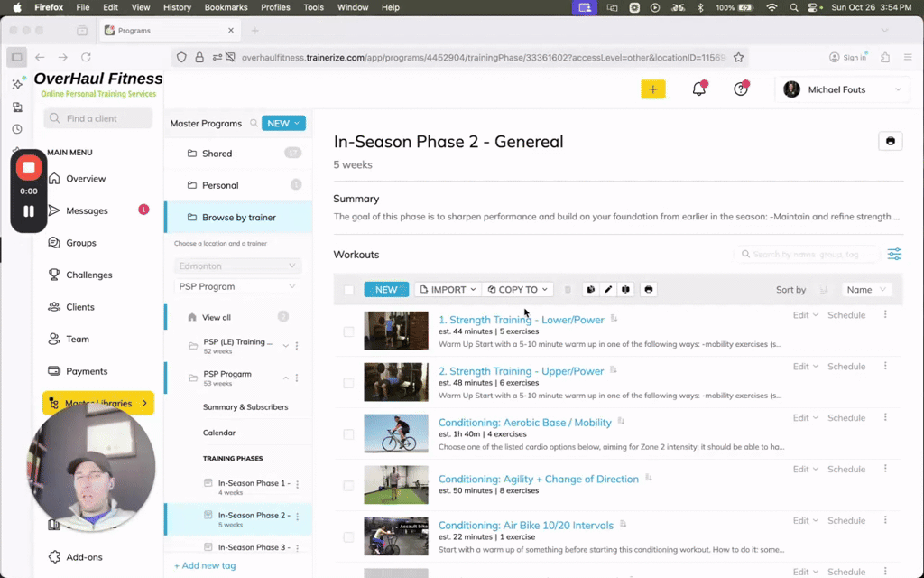Click the book icon next to the pencil icon

[x=625, y=290]
